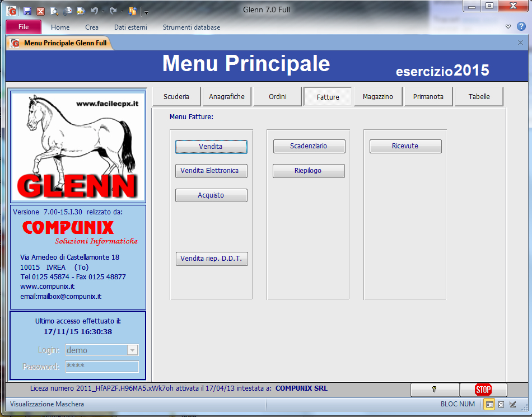Switch to the Scuderia tab

click(x=176, y=97)
